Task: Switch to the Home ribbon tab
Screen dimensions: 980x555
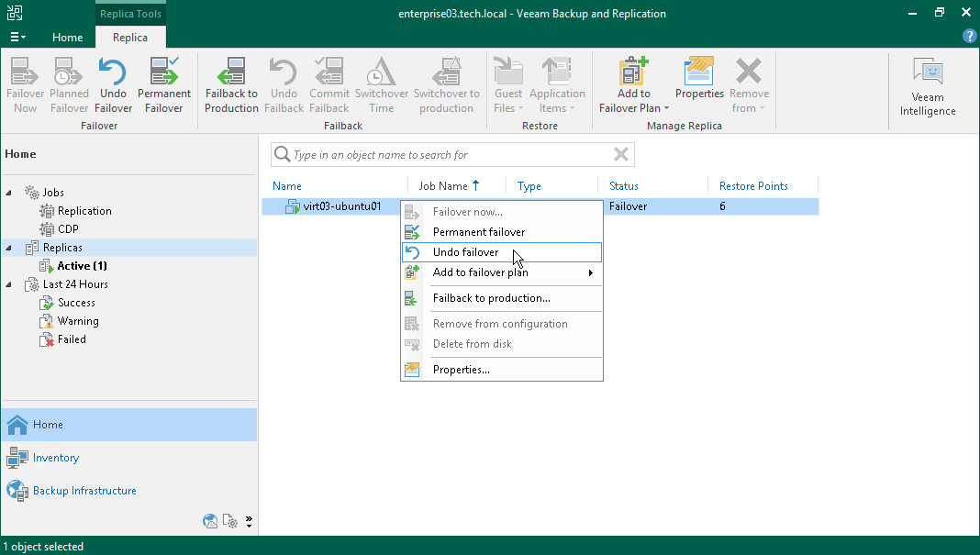Action: [x=67, y=38]
